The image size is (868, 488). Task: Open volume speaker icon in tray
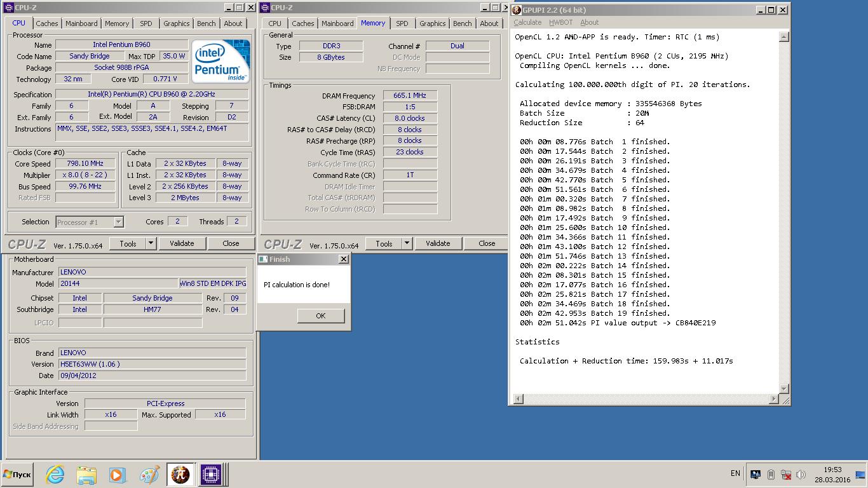click(801, 475)
